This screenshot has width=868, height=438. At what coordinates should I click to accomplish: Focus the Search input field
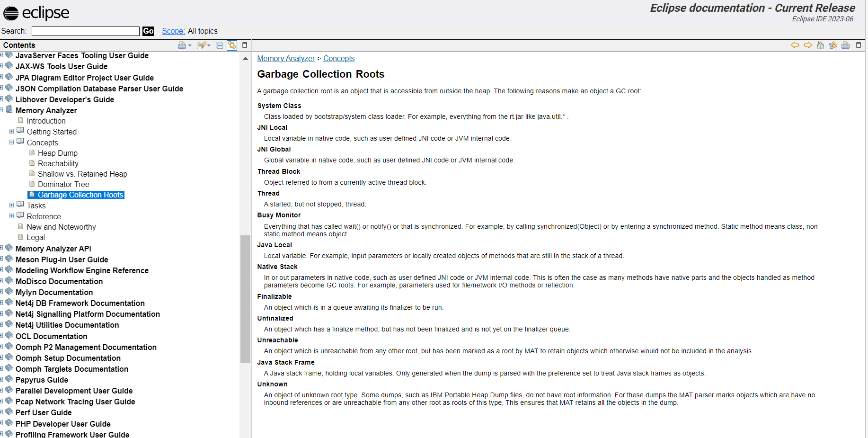tap(86, 31)
